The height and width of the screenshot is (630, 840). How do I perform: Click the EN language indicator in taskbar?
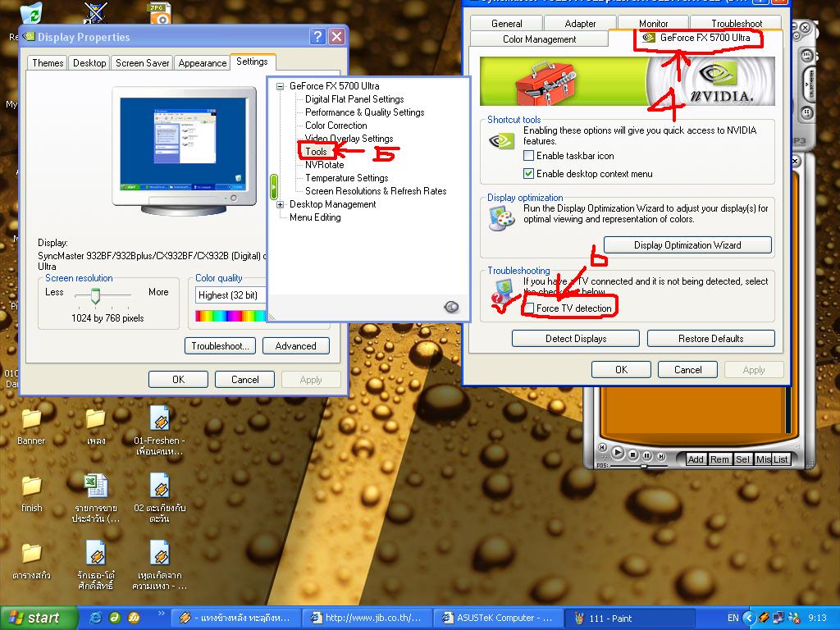tap(733, 618)
